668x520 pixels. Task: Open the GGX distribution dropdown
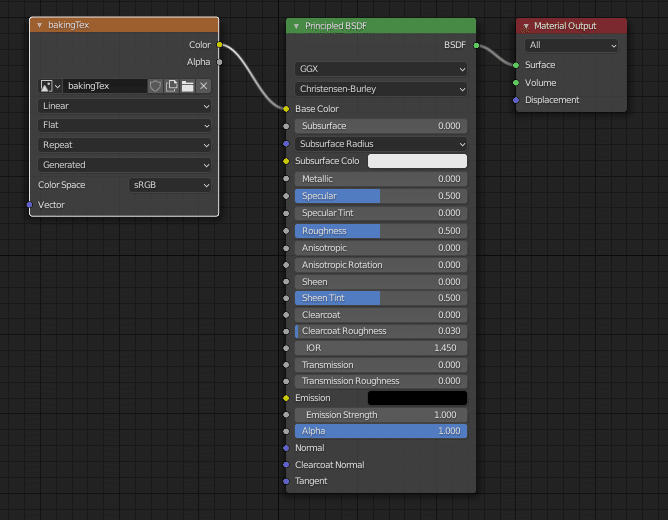(381, 69)
